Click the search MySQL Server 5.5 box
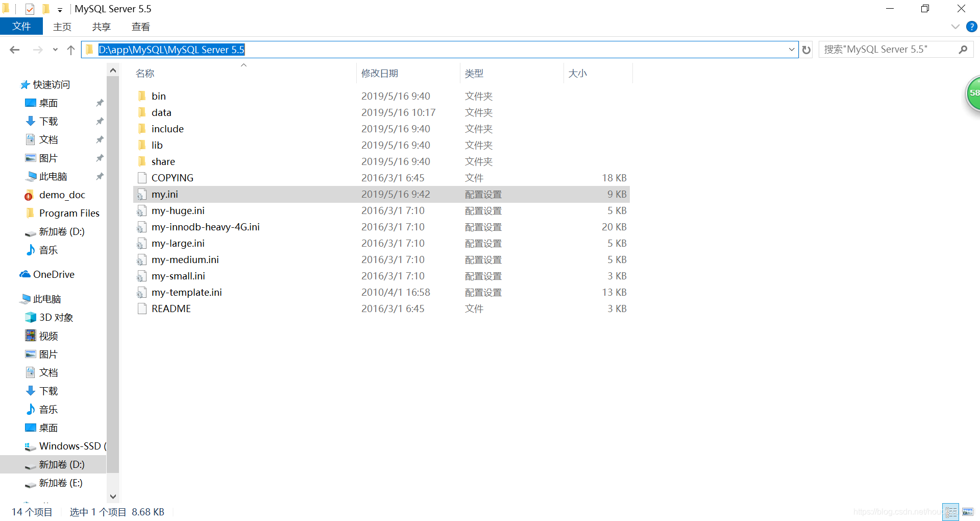This screenshot has width=980, height=521. pos(896,50)
